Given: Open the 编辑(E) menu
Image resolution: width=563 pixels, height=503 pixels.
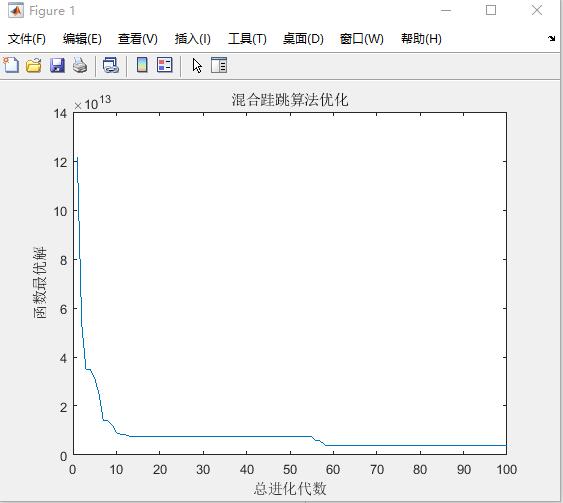Looking at the screenshot, I should point(82,39).
